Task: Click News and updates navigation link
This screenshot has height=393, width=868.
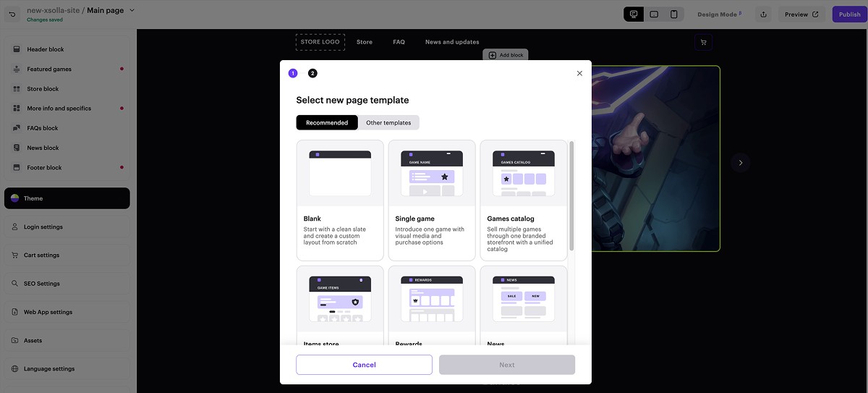Action: [452, 42]
